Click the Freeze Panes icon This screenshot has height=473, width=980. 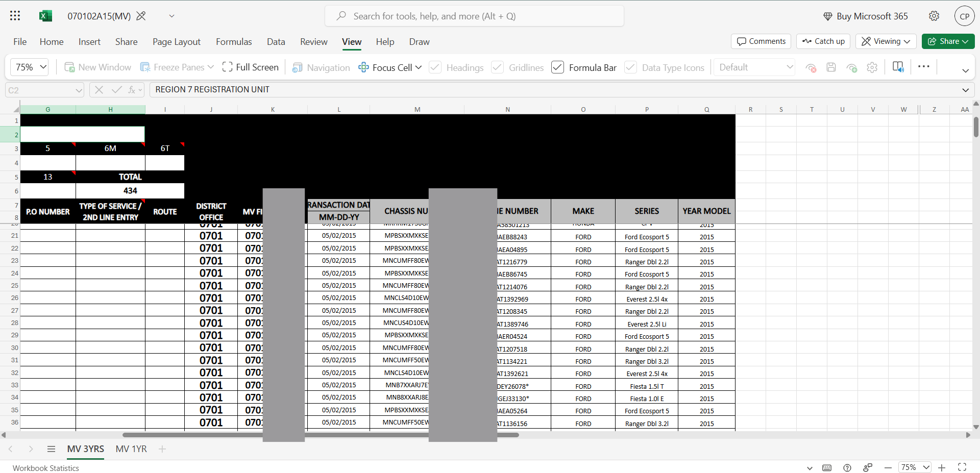145,67
